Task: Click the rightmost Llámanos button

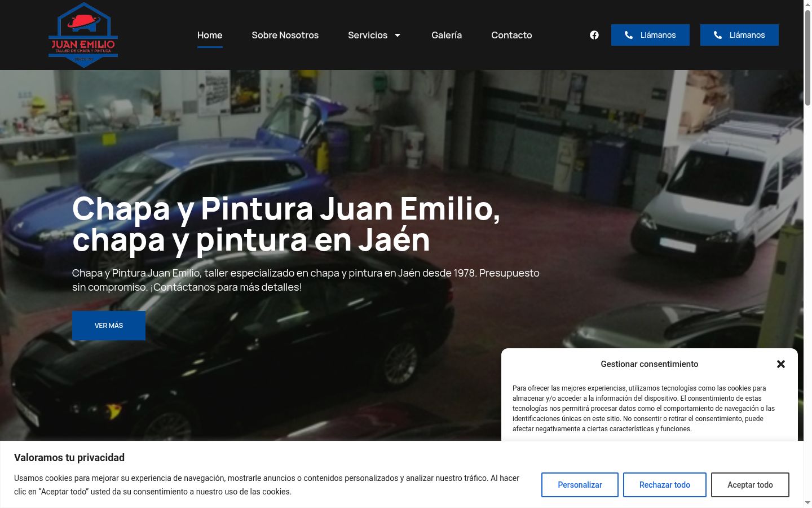Action: pos(739,35)
